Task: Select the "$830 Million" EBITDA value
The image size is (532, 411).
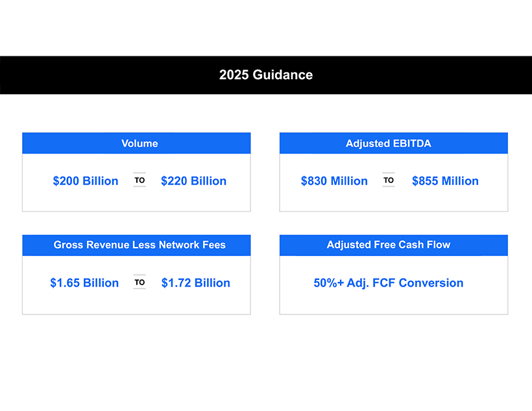Action: coord(334,181)
